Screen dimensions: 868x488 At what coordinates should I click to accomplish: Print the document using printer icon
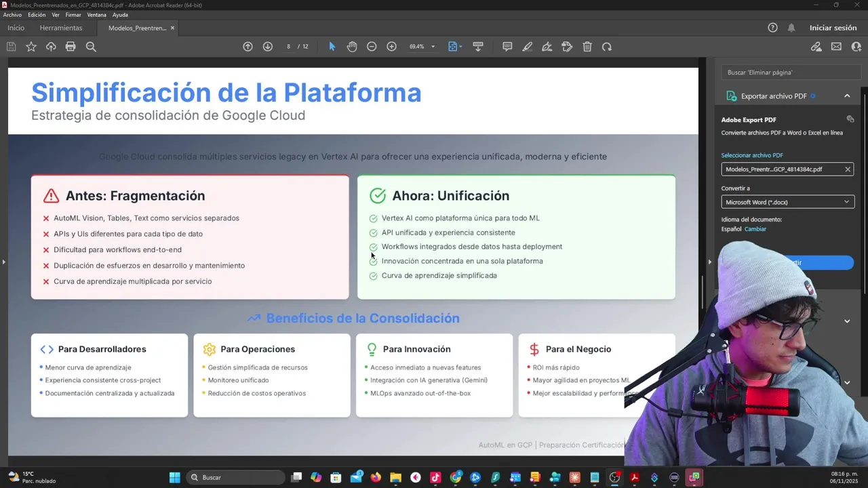[71, 47]
